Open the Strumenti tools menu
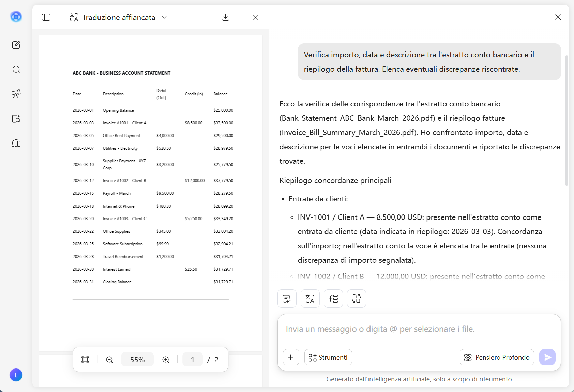Image resolution: width=574 pixels, height=392 pixels. coord(328,357)
